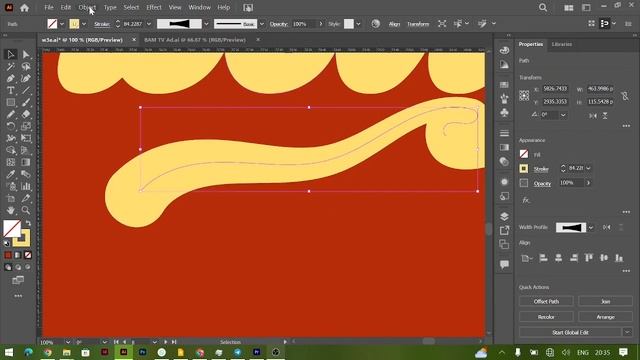Select the Selection tool arrow
The width and height of the screenshot is (640, 360).
[11, 54]
